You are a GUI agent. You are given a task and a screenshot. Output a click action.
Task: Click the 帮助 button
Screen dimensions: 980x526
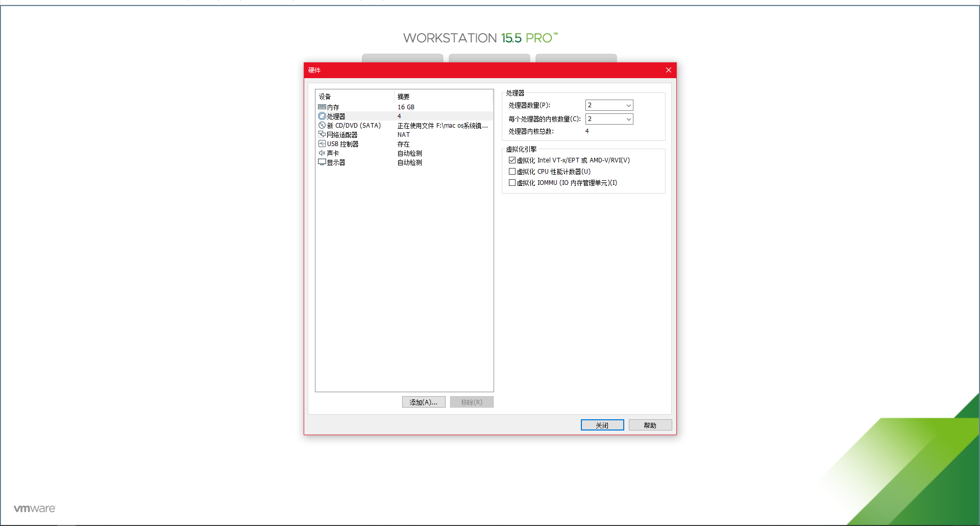coord(650,425)
